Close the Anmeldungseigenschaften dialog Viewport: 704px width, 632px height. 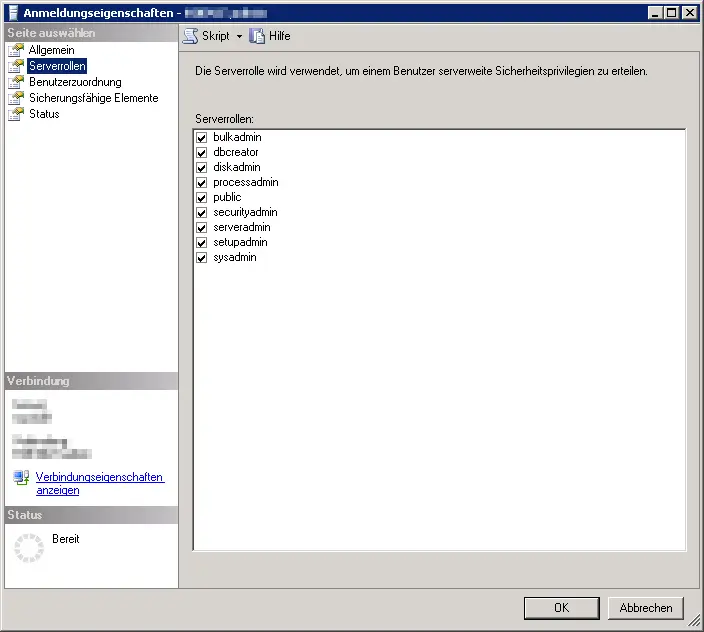689,13
